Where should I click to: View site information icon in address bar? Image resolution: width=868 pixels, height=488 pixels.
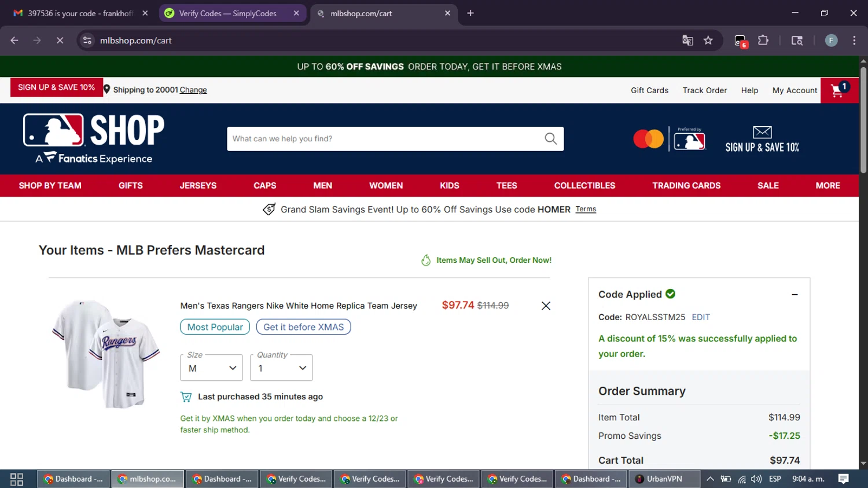pyautogui.click(x=87, y=41)
